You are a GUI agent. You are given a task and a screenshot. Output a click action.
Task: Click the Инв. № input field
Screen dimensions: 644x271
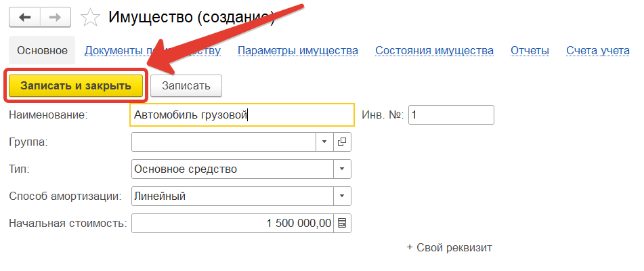[x=450, y=115]
